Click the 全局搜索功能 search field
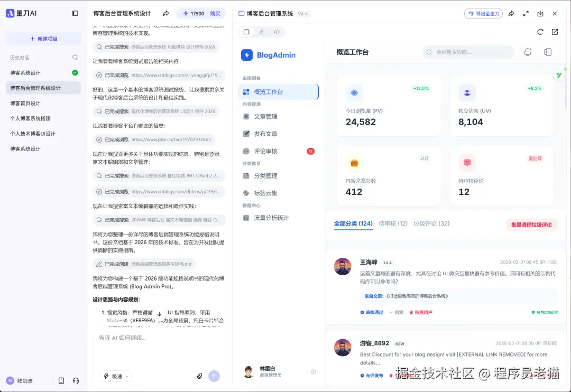The image size is (571, 392). [x=467, y=52]
